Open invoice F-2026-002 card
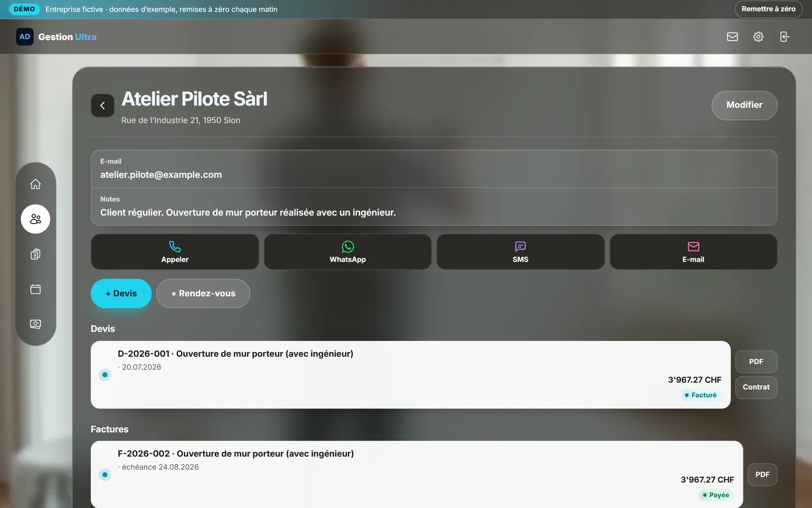The image size is (812, 508). 417,474
